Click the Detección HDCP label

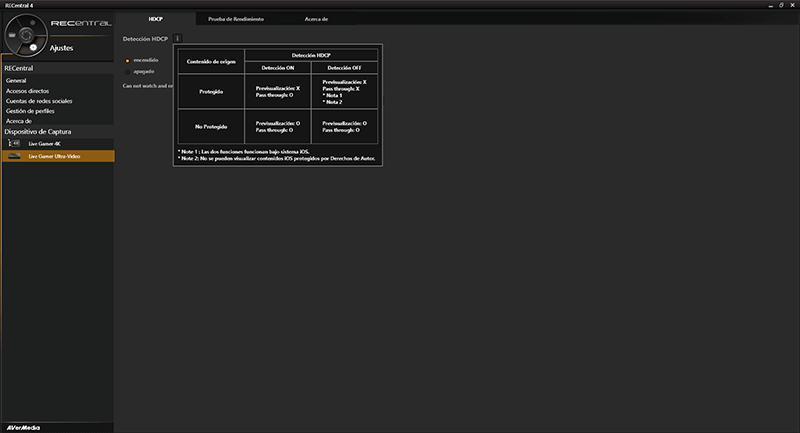(x=145, y=39)
